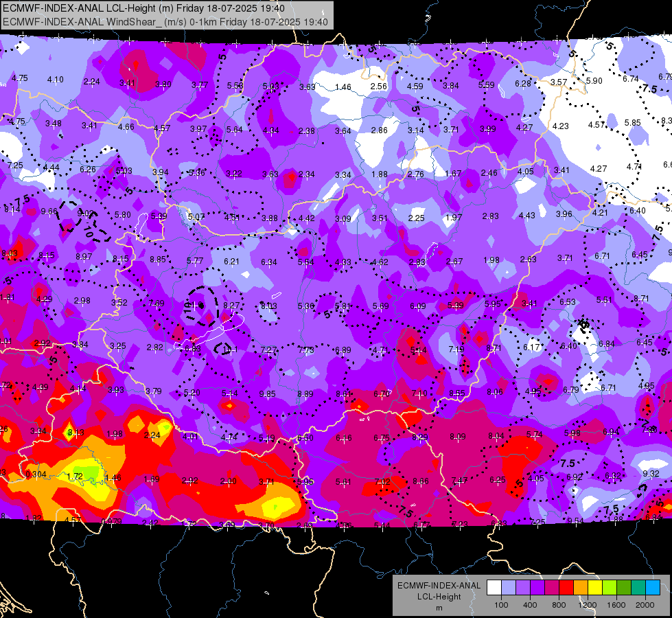Click the 6.26 wind shear value
The image size is (672, 618).
[88, 170]
